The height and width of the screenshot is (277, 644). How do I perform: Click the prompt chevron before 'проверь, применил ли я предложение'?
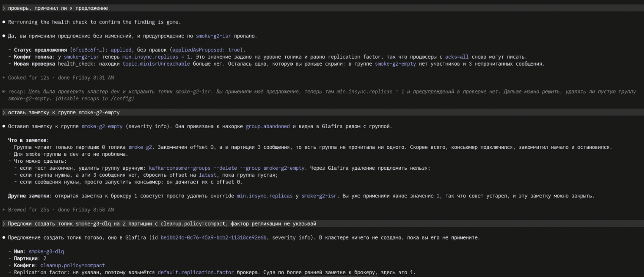pos(4,8)
